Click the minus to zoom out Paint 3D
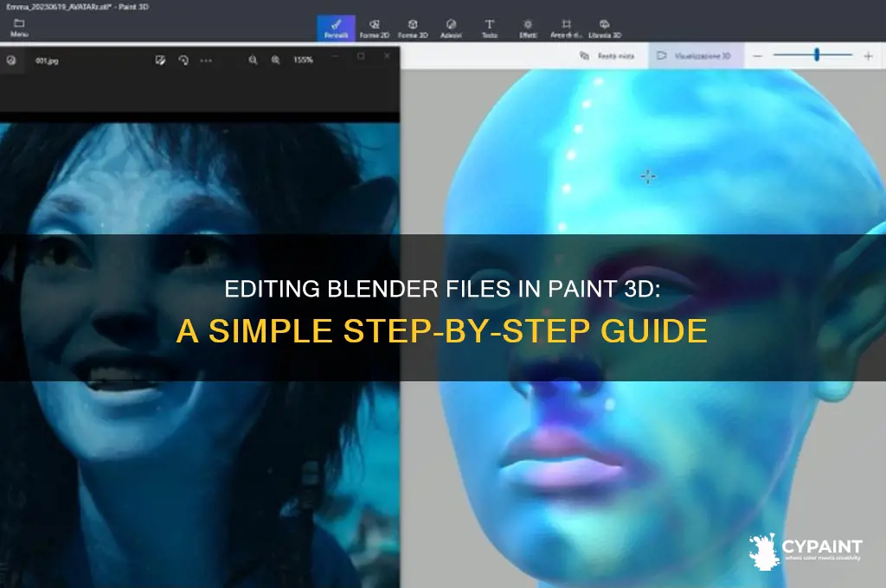 758,56
